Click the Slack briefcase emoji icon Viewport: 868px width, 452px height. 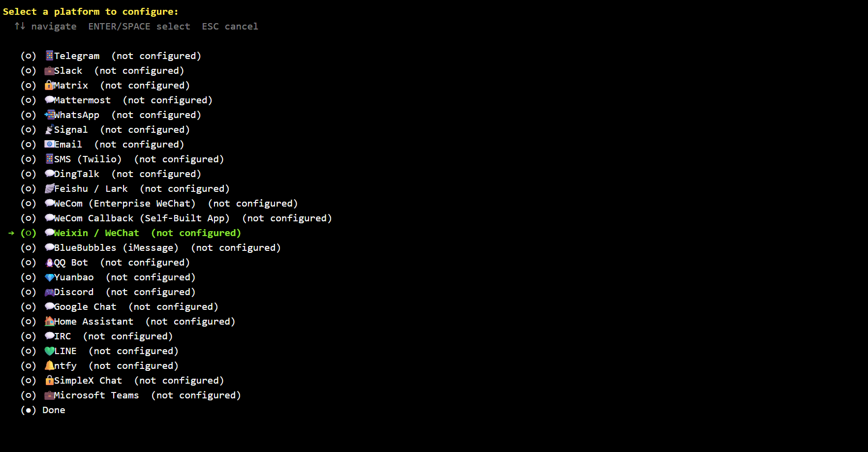(x=49, y=70)
